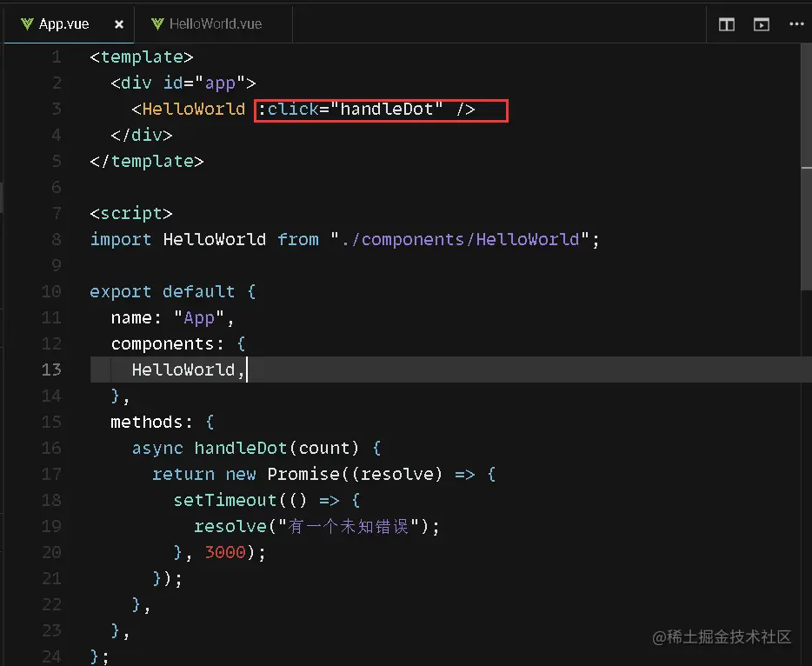Viewport: 812px width, 666px height.
Task: Click the name property on line 11
Action: pos(131,317)
